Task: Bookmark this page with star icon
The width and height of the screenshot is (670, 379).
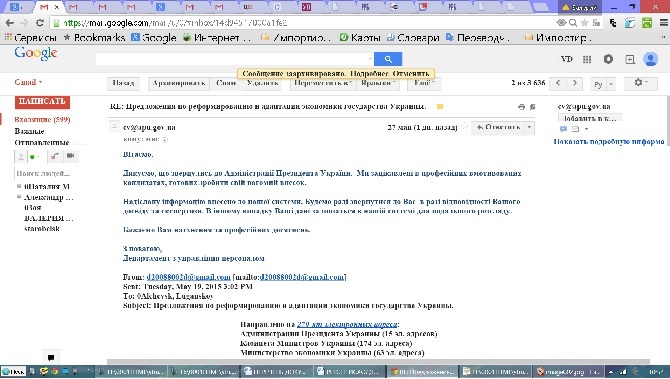Action: tap(585, 23)
